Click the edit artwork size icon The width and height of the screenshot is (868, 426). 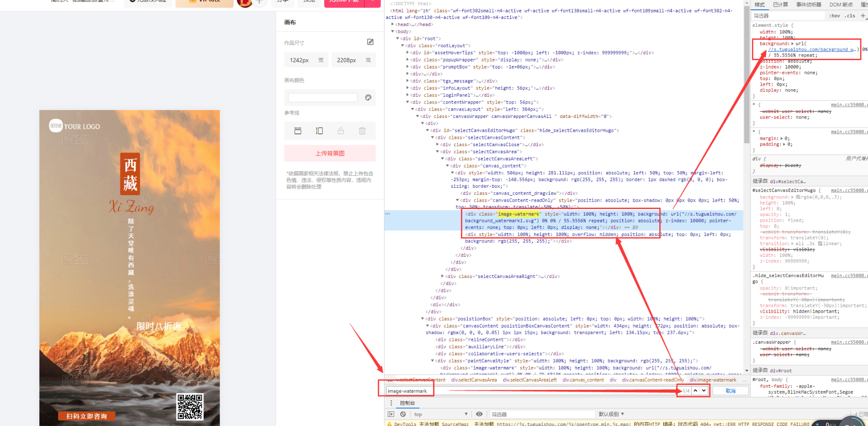[370, 42]
